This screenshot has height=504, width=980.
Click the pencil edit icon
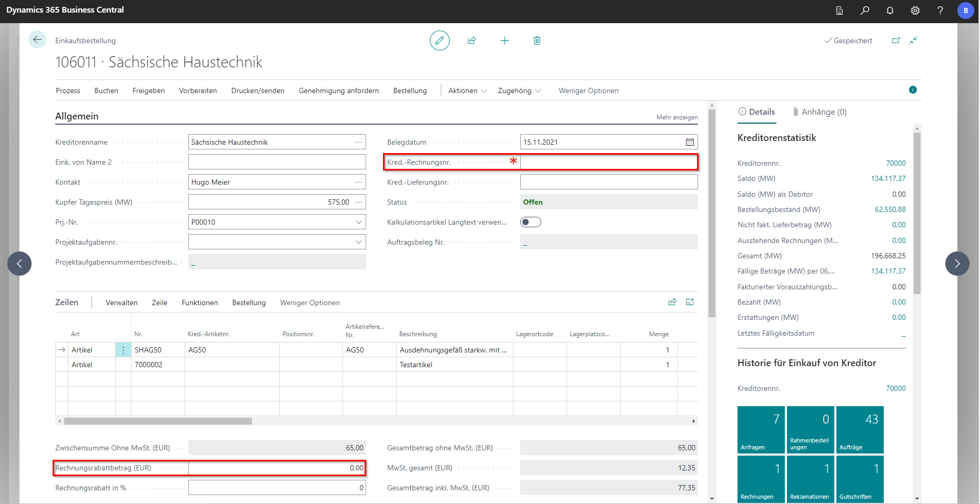pyautogui.click(x=439, y=41)
